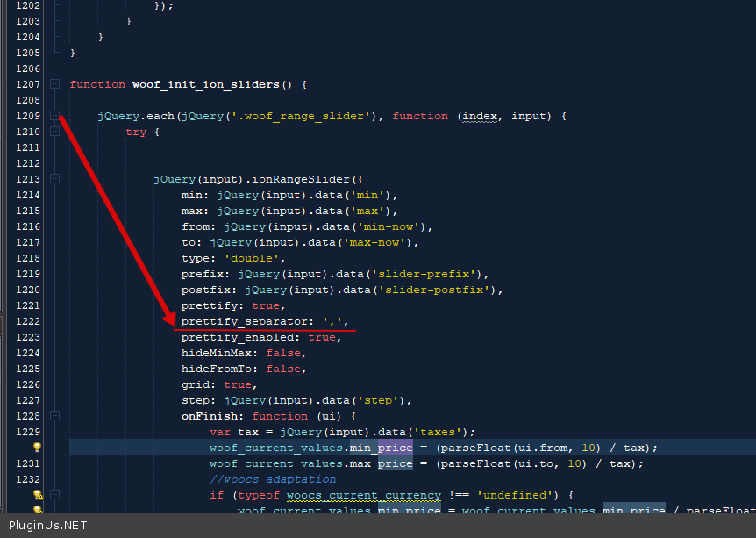Click the PluginUs.NET label at bottom left
Image resolution: width=756 pixels, height=538 pixels.
click(x=48, y=526)
